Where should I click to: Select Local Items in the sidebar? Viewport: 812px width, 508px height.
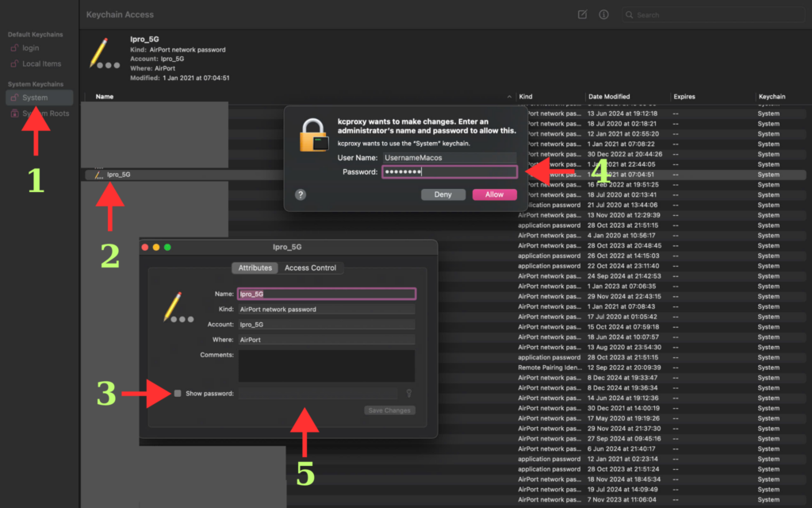click(x=40, y=63)
